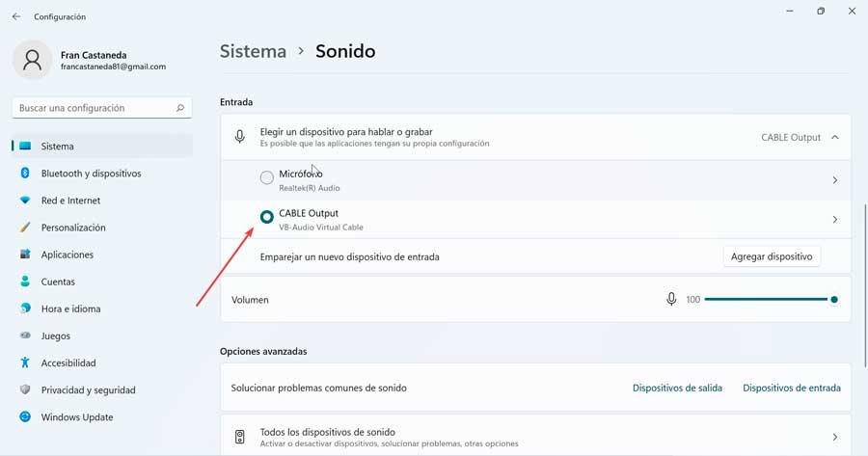Collapse the input device chooser showing CABLE Output
Viewport: 868px width, 456px height.
click(835, 137)
